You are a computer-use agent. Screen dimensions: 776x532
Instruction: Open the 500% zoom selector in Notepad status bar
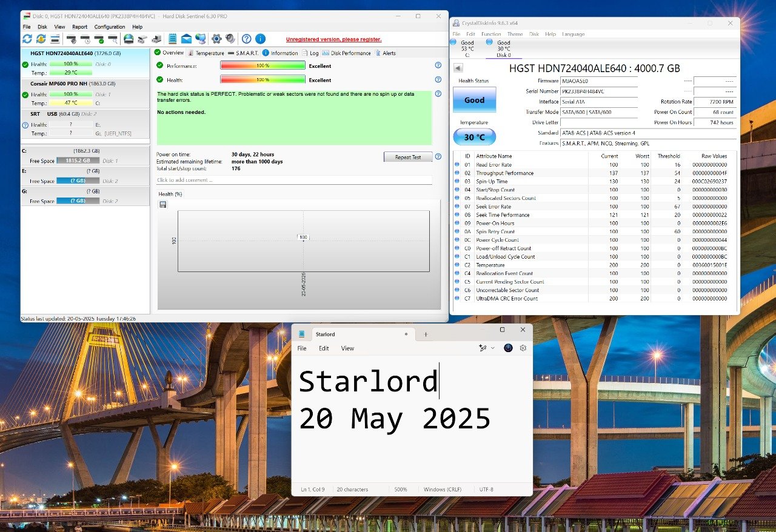point(401,490)
